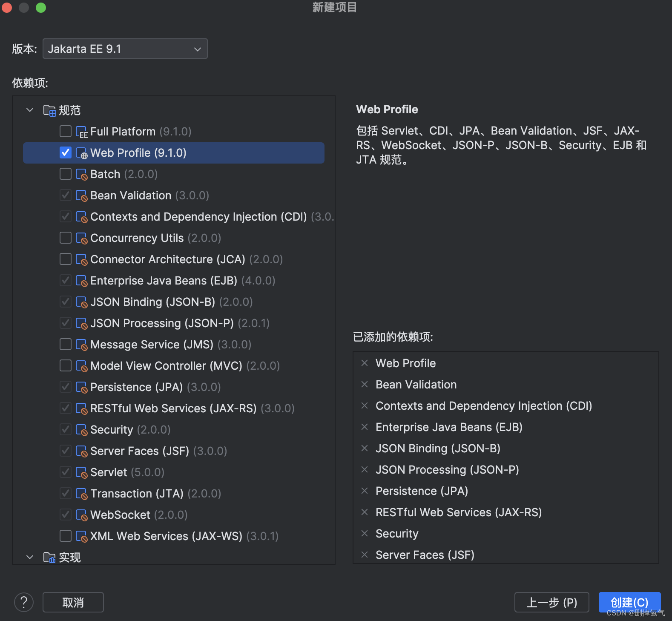Remove JSON Processing from added dependencies

[x=365, y=469]
